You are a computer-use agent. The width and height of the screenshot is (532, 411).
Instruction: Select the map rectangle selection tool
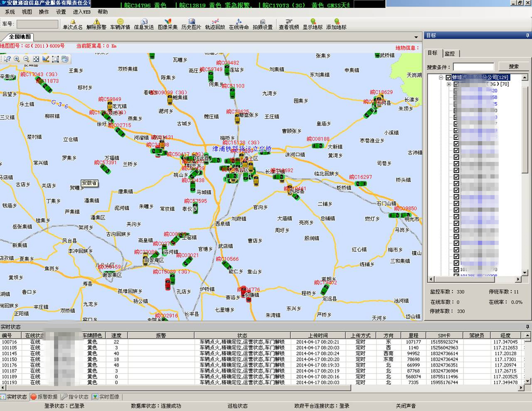[x=55, y=59]
